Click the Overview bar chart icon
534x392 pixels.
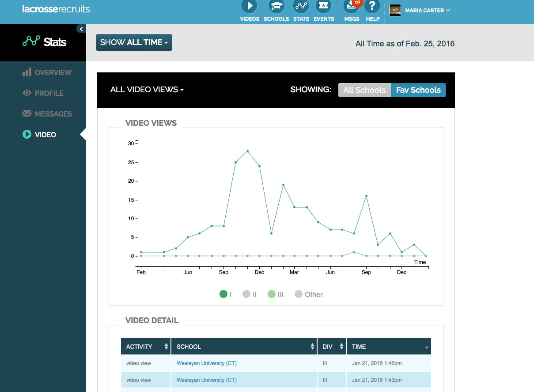point(27,72)
